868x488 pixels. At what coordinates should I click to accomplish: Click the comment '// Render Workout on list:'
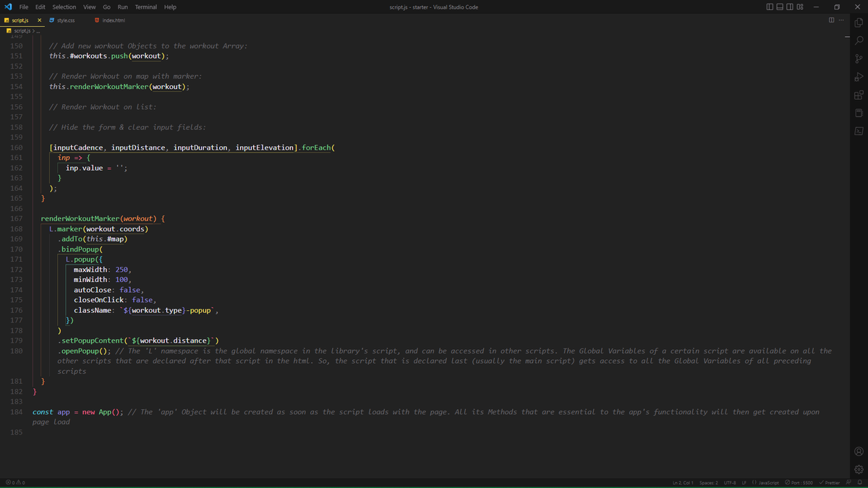point(103,107)
